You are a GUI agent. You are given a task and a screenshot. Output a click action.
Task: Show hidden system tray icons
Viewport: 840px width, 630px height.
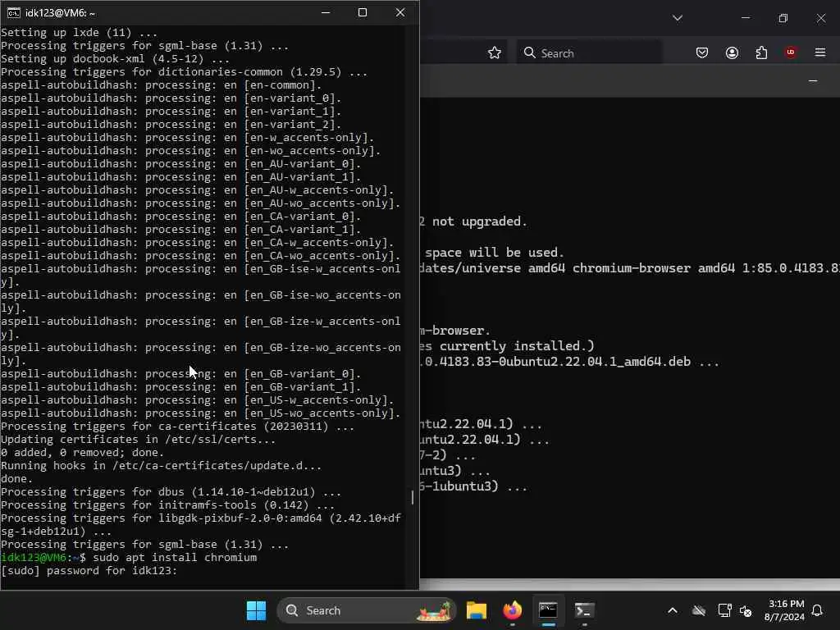pos(673,610)
